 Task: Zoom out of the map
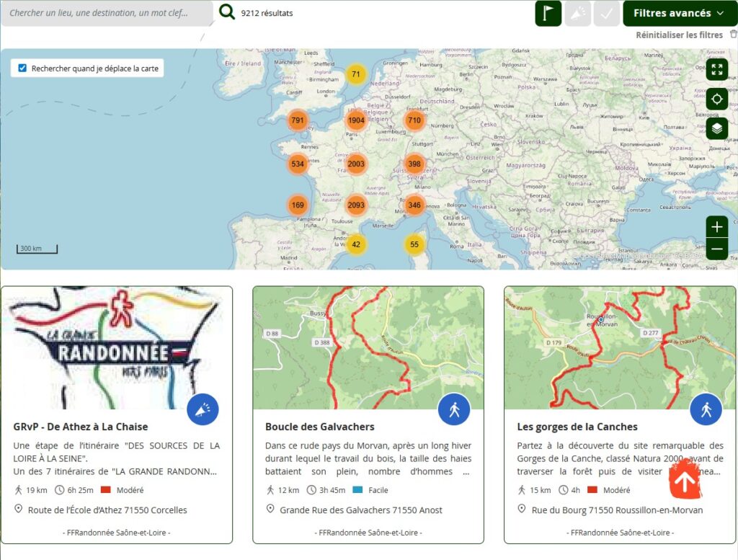[x=717, y=249]
